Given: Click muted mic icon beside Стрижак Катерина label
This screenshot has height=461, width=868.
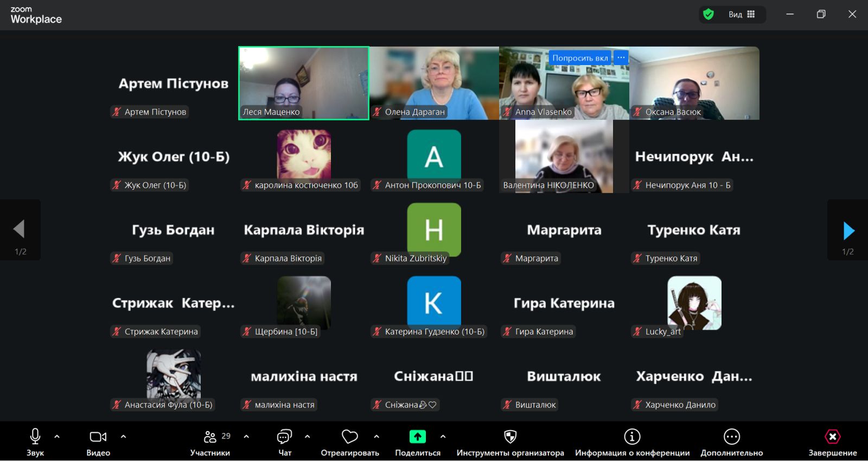Looking at the screenshot, I should point(117,331).
